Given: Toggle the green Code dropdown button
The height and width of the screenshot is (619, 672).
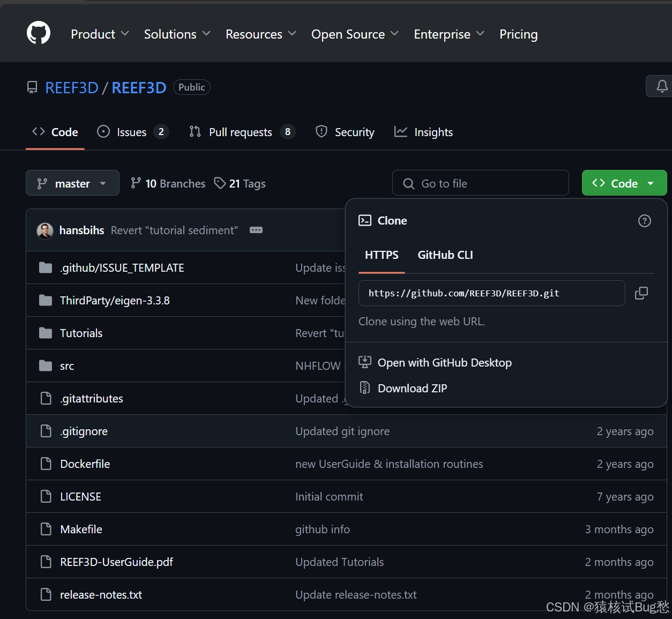Looking at the screenshot, I should [x=624, y=183].
